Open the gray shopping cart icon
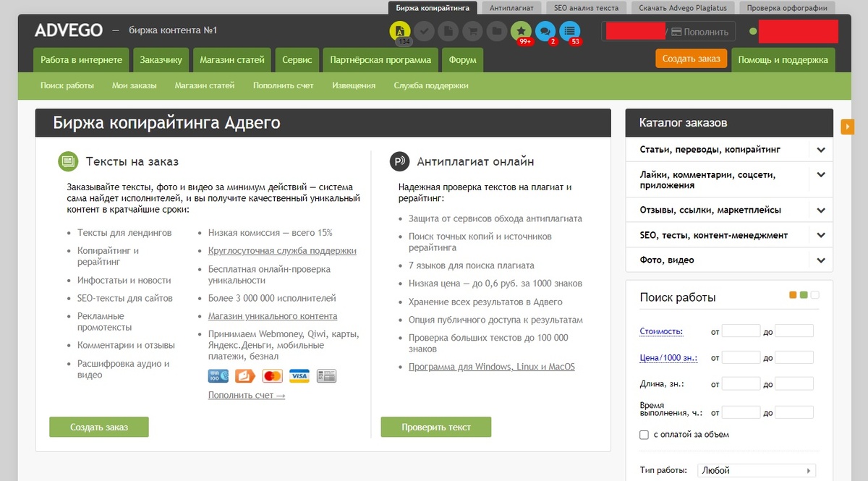Viewport: 868px width, 481px height. pos(472,31)
